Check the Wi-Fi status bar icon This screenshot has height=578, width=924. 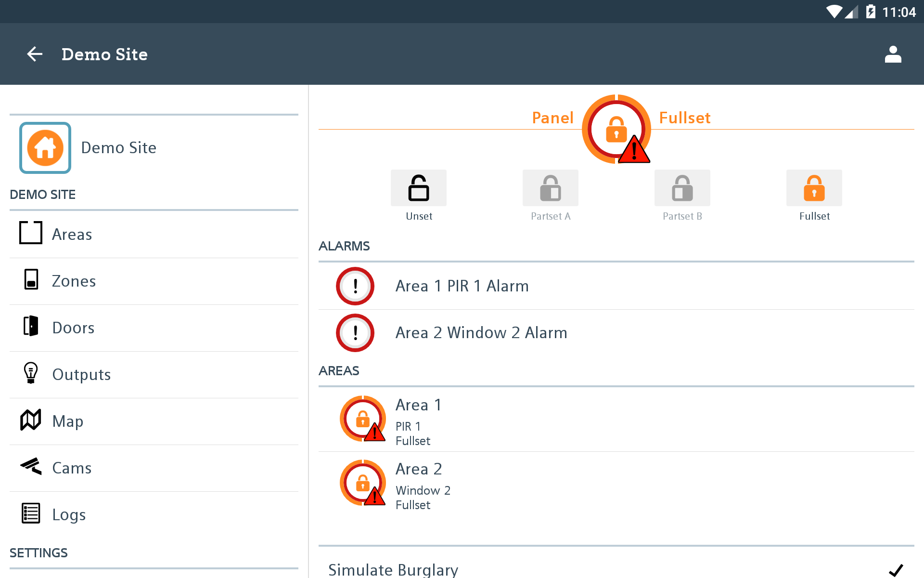pyautogui.click(x=834, y=12)
